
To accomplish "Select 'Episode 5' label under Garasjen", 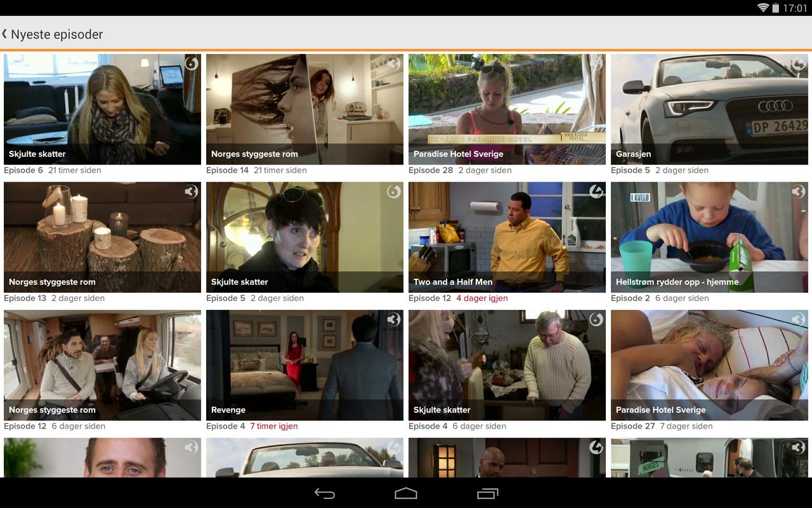I will coord(631,170).
